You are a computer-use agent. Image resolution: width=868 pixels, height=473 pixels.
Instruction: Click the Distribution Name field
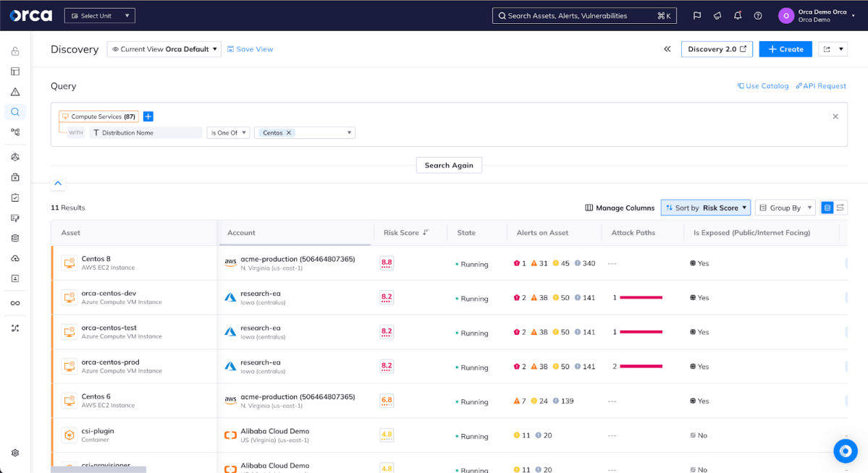146,133
